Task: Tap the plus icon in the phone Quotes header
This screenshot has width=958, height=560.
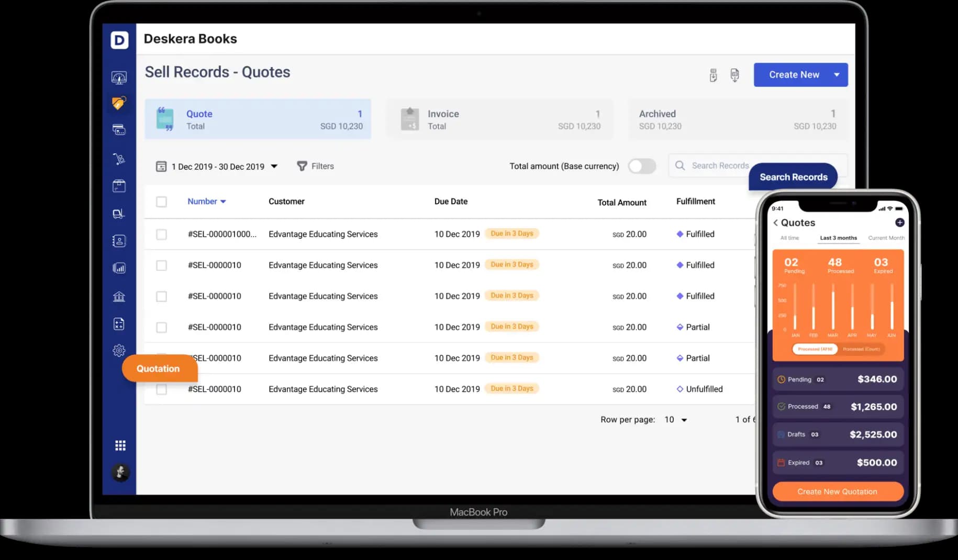Action: click(x=900, y=222)
